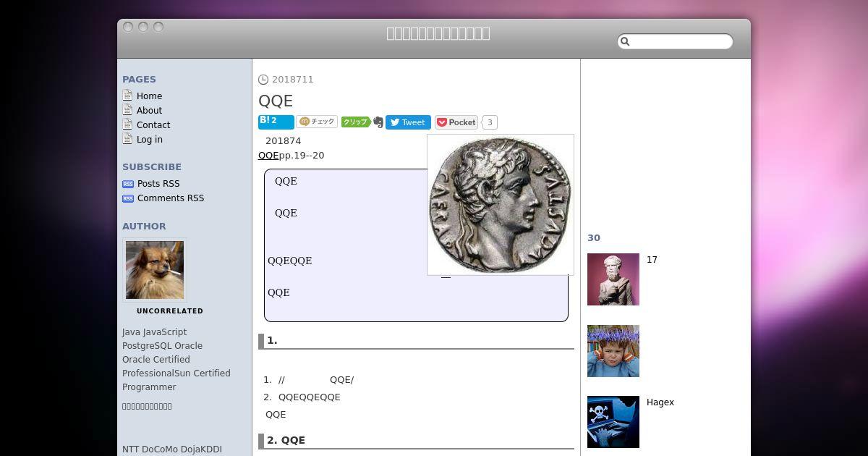Open the About page link
This screenshot has height=456, width=868.
[x=149, y=110]
